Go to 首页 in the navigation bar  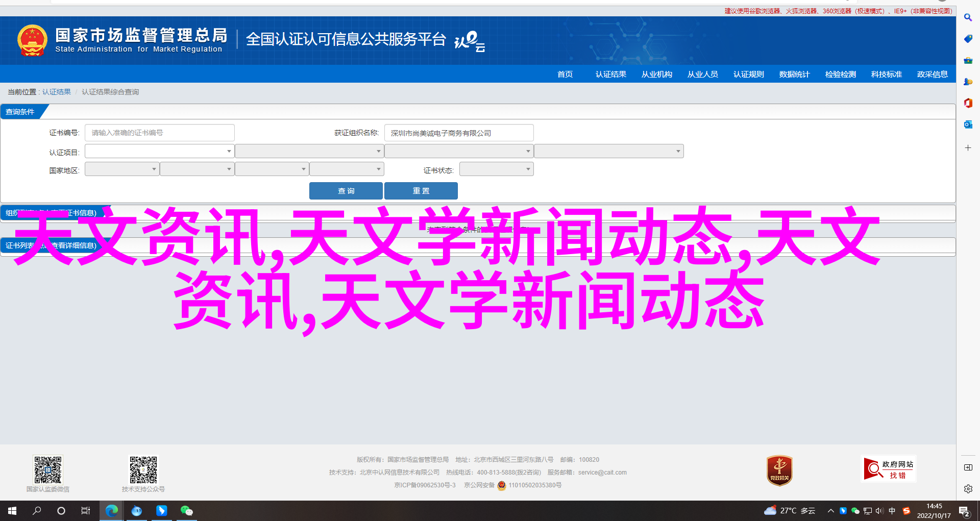565,75
